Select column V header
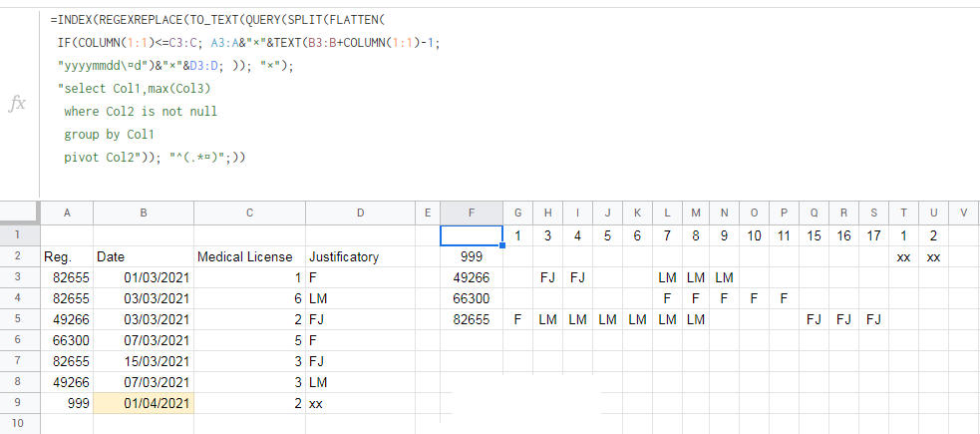980x434 pixels. [x=964, y=214]
